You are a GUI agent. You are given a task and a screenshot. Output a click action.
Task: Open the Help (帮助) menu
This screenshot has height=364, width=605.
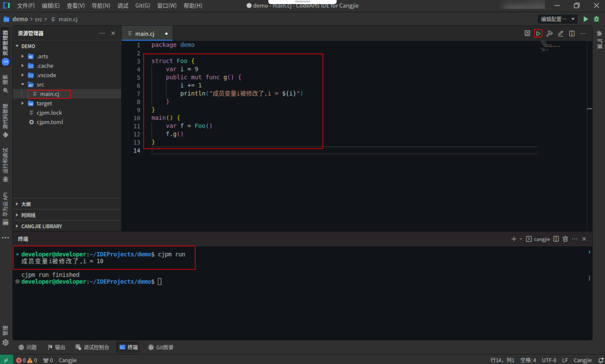pos(193,6)
